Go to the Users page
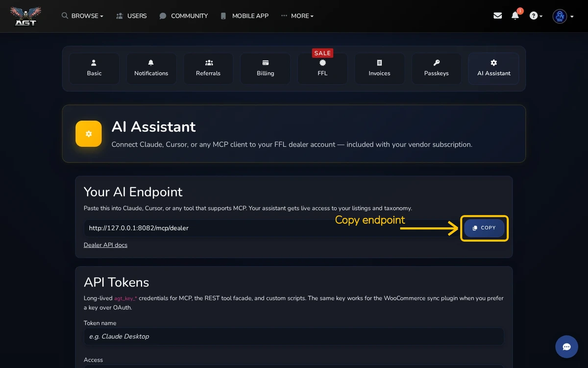The height and width of the screenshot is (368, 588). coord(131,16)
